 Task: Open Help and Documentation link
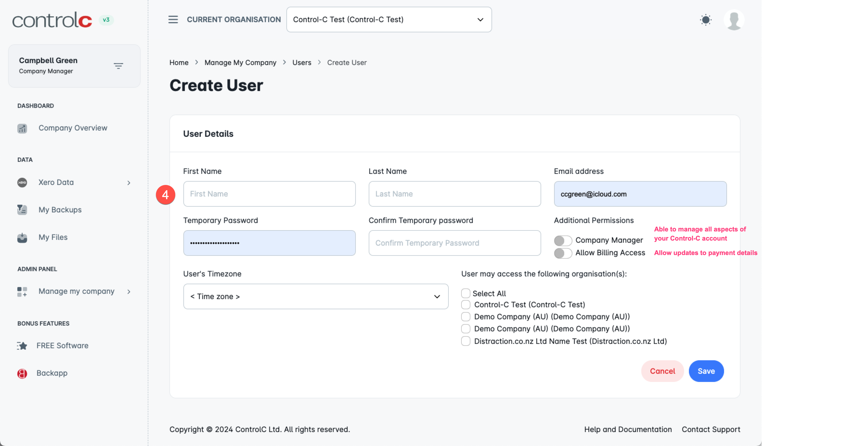click(628, 429)
